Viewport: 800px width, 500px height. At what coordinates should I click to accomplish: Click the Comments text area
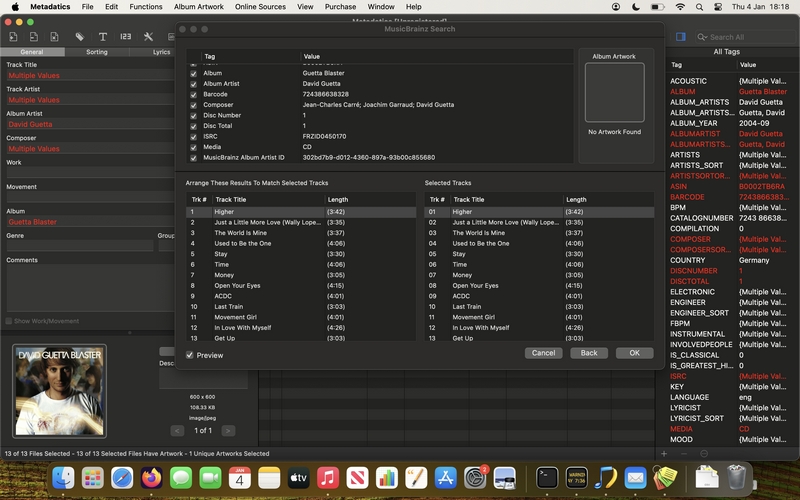click(90, 288)
